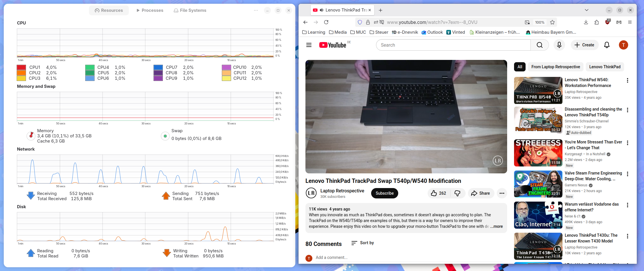The image size is (644, 271).
Task: Click the Create button
Action: click(x=584, y=45)
